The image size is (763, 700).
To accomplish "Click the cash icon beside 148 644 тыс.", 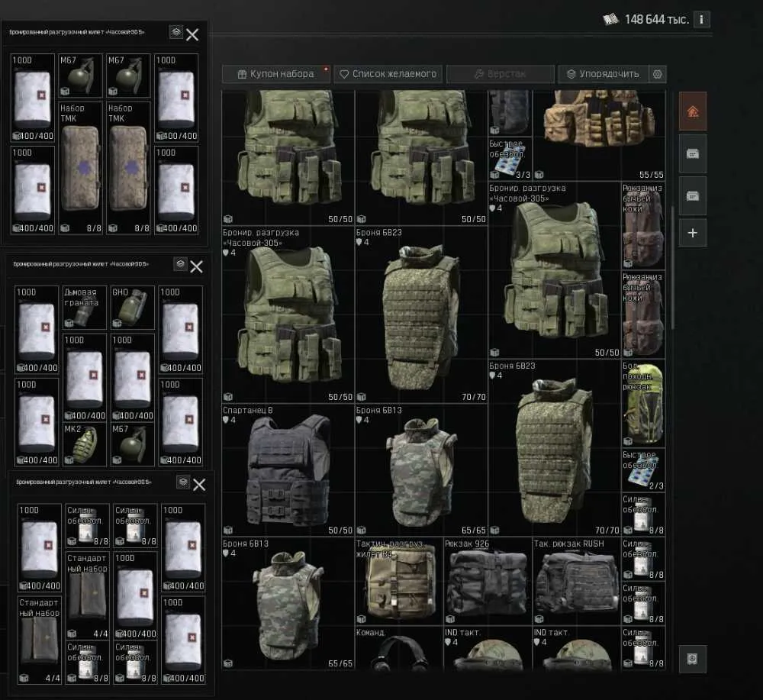I will (x=610, y=19).
